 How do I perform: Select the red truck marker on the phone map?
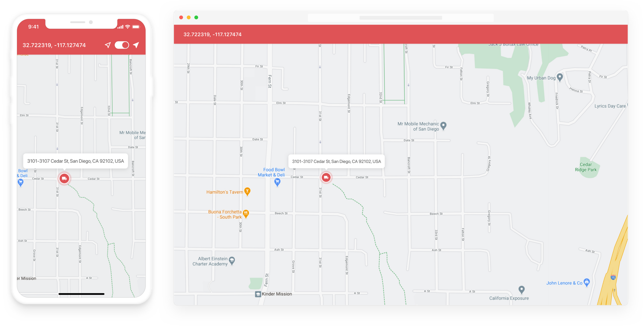click(x=64, y=178)
